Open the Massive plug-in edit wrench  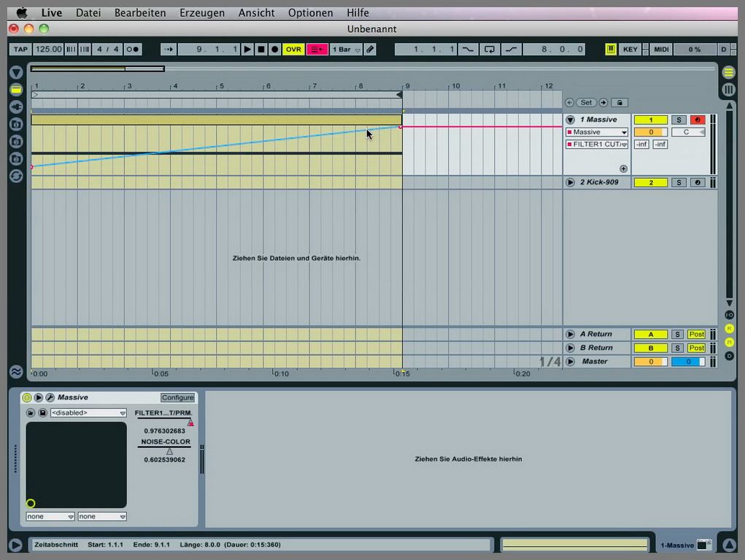50,397
